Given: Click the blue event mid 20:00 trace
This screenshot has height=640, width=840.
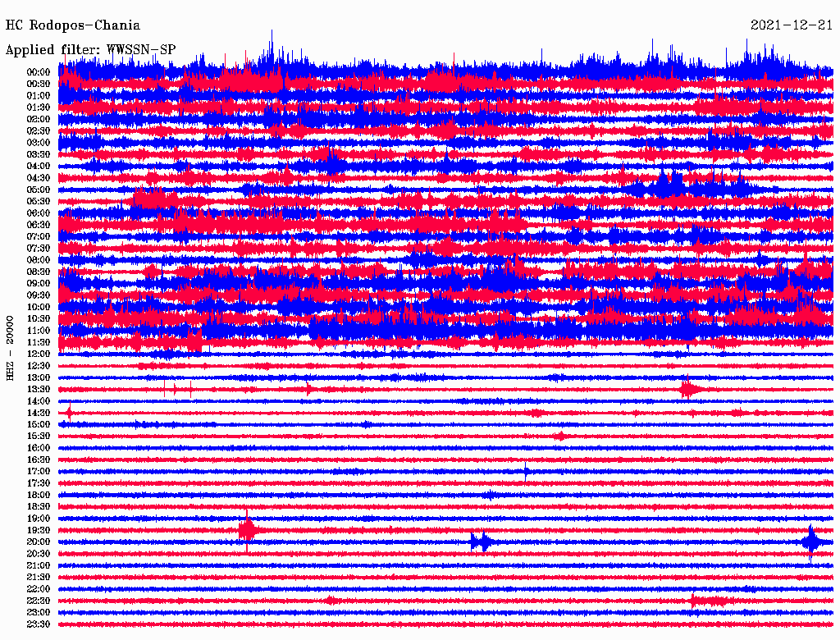Looking at the screenshot, I should coord(481,542).
